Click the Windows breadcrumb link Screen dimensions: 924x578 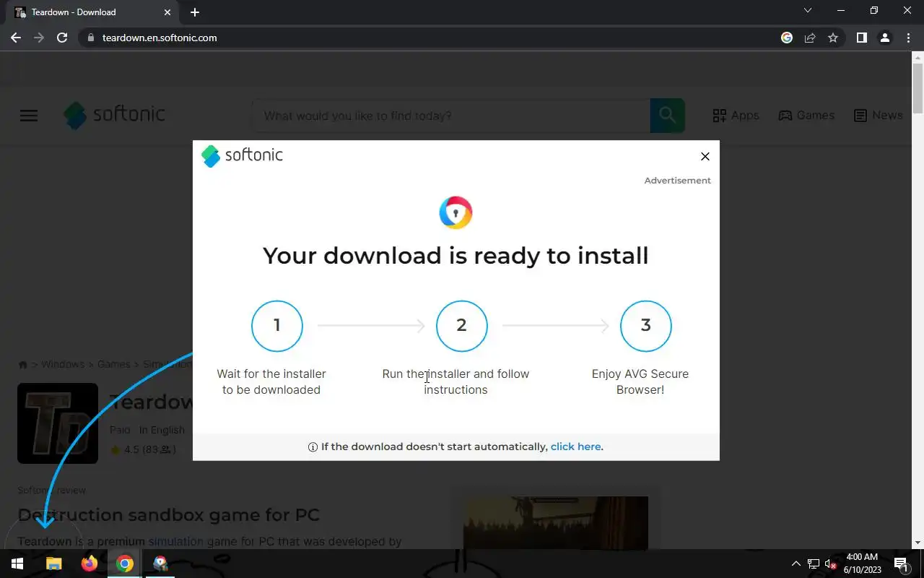tap(63, 365)
